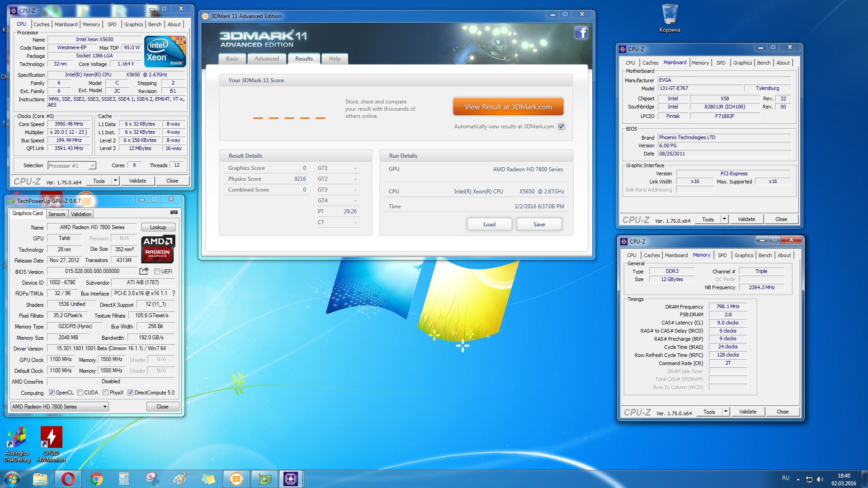Click the BIOS Date value 08/25/2011
Image resolution: width=868 pixels, height=488 pixels.
[672, 154]
